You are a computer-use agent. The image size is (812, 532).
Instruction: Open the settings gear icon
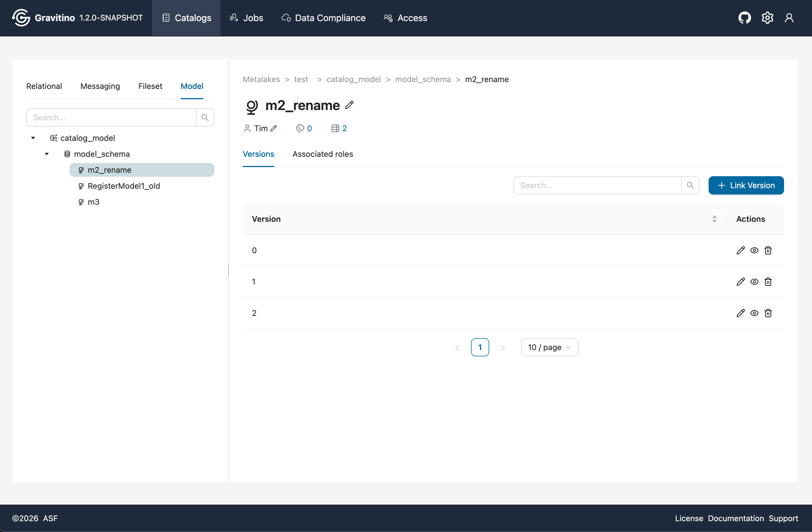[x=767, y=18]
